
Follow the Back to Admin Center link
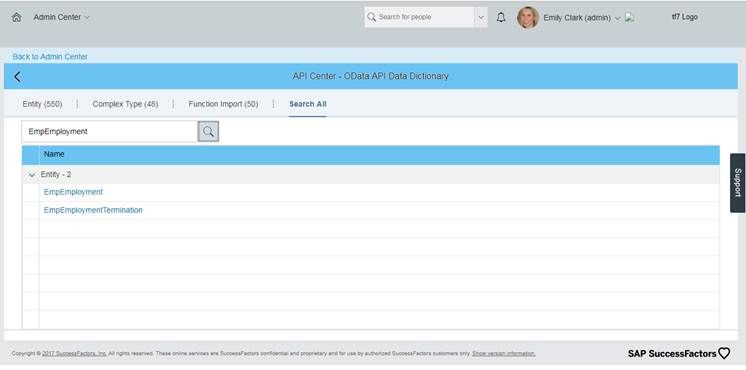tap(50, 57)
